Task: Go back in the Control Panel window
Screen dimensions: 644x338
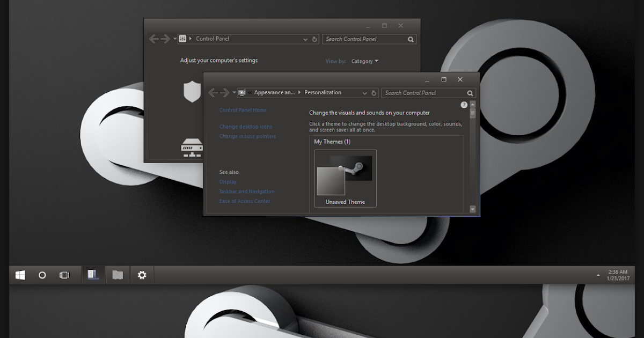Action: (154, 39)
